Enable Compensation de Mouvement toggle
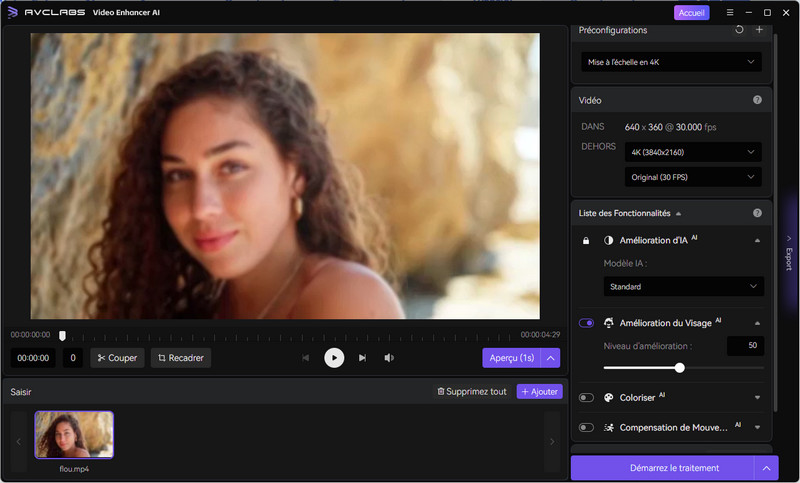This screenshot has height=483, width=800. coord(586,427)
